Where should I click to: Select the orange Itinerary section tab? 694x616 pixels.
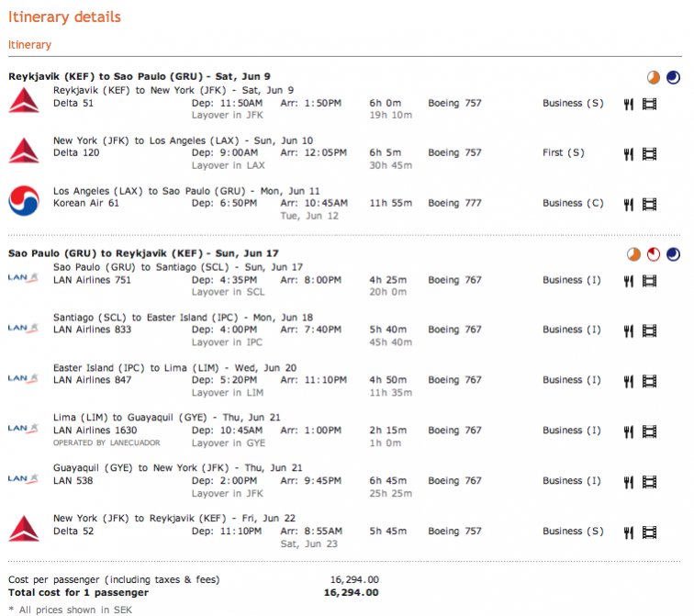click(x=29, y=45)
